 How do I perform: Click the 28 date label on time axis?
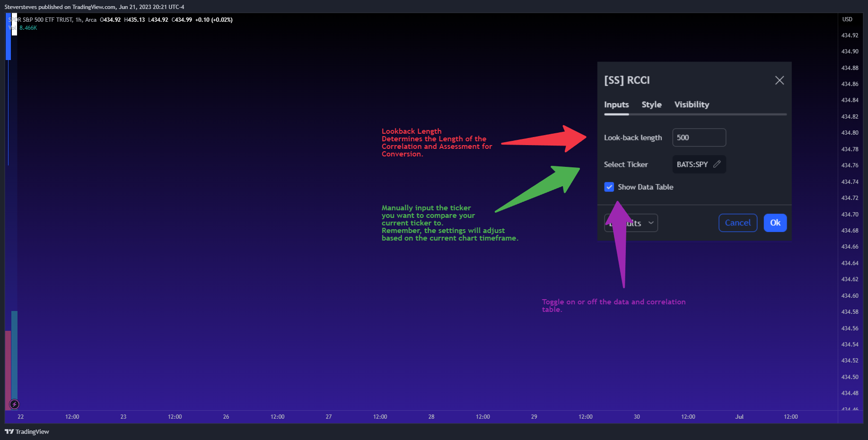[431, 417]
